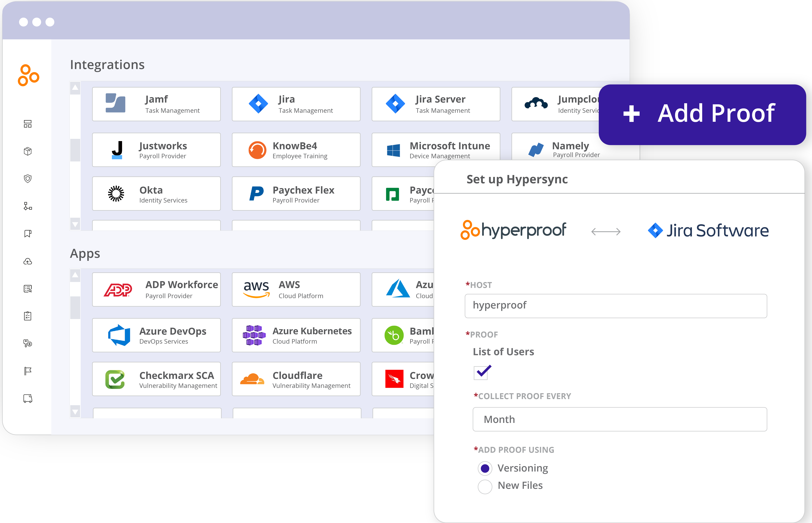This screenshot has width=812, height=523.
Task: Click the 'Microsoft Intune' card title
Action: click(450, 146)
